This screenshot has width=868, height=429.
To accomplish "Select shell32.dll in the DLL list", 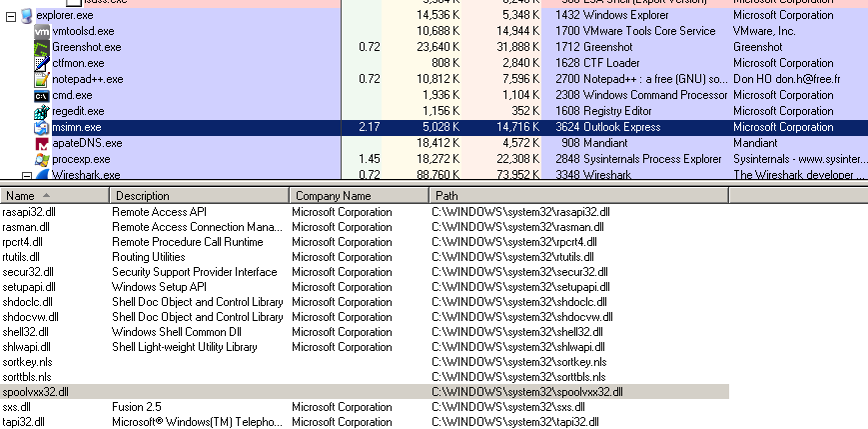I will (x=365, y=332).
